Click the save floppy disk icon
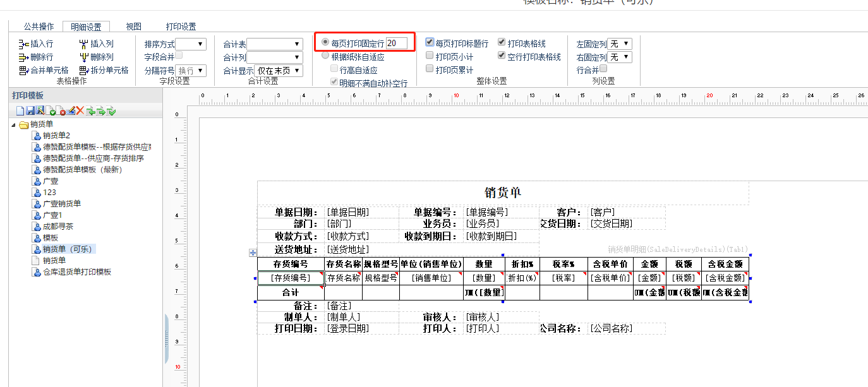868x387 pixels. point(30,111)
